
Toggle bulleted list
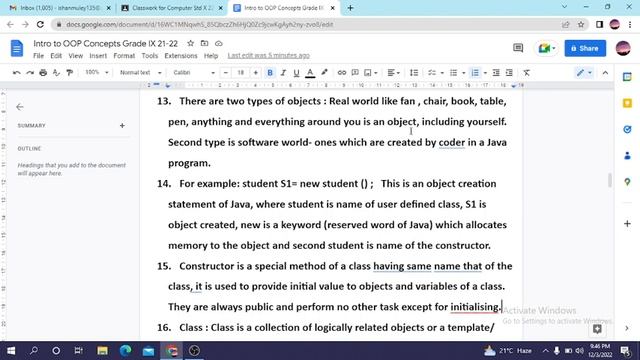click(453, 73)
